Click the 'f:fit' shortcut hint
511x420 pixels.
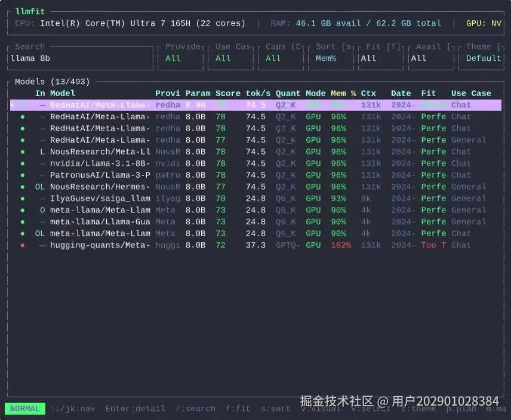tap(238, 409)
